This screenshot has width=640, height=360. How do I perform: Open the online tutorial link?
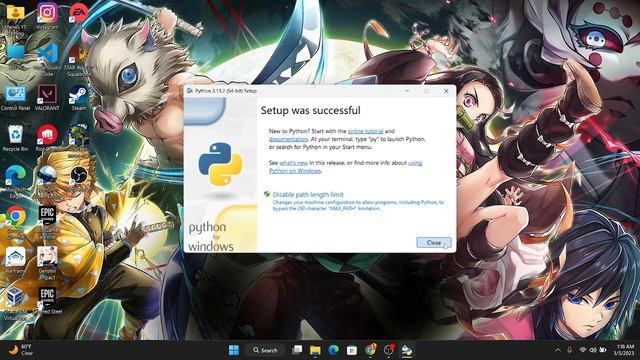click(365, 131)
